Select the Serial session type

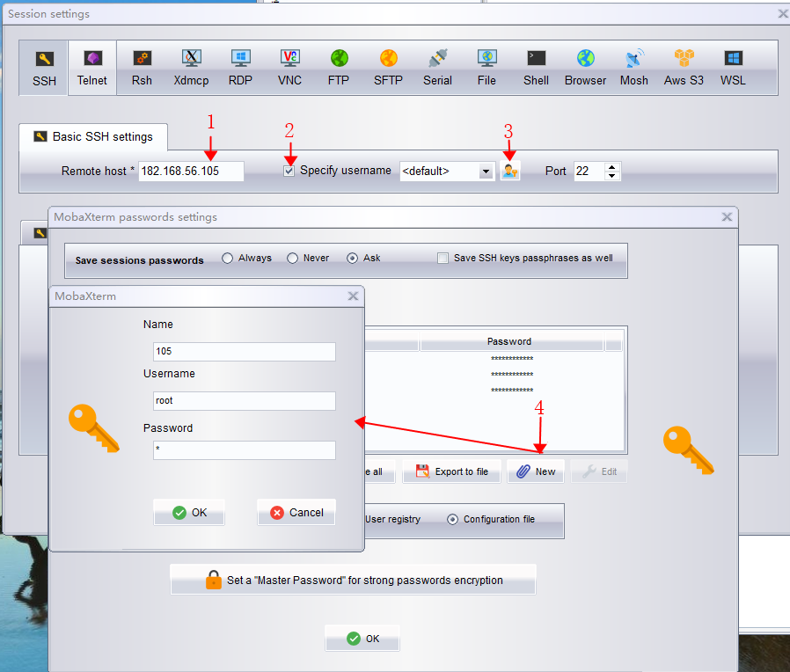437,66
